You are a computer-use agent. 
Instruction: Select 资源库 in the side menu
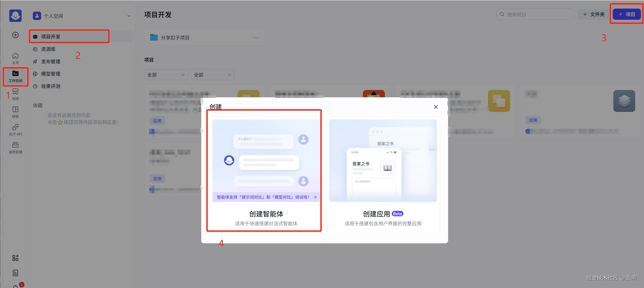coord(48,49)
